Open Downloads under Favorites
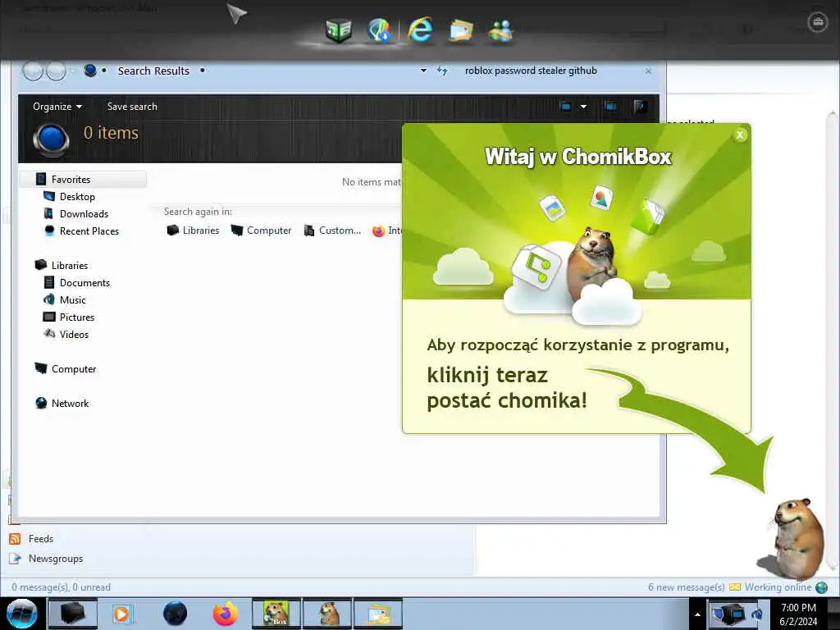 tap(84, 214)
